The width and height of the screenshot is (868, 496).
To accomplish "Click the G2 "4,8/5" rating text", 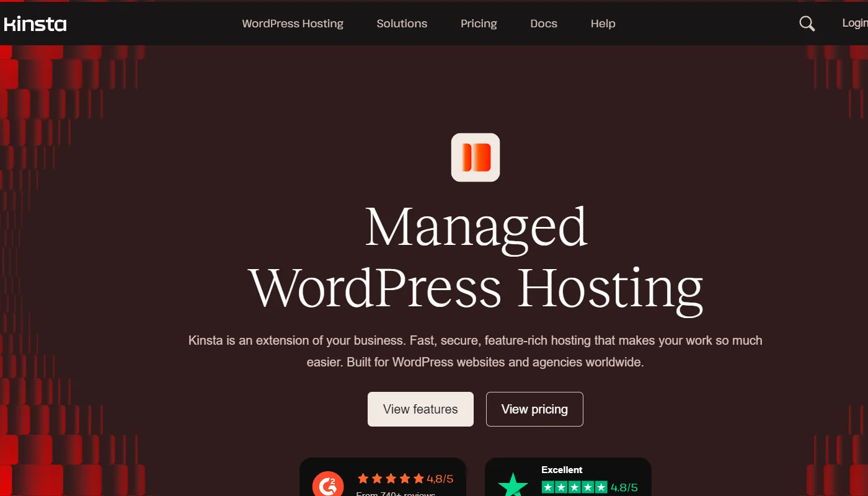I will [440, 479].
